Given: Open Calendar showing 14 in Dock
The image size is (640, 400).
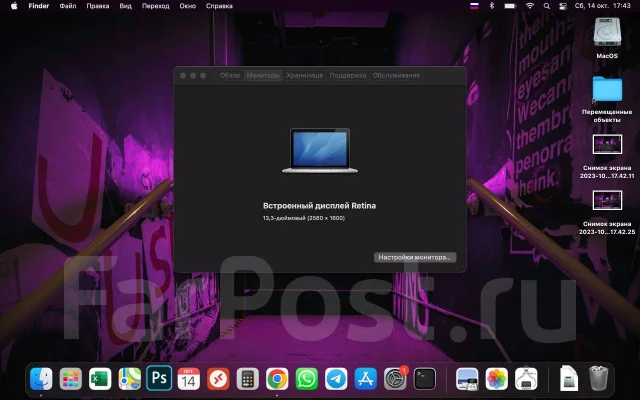Looking at the screenshot, I should [x=189, y=379].
